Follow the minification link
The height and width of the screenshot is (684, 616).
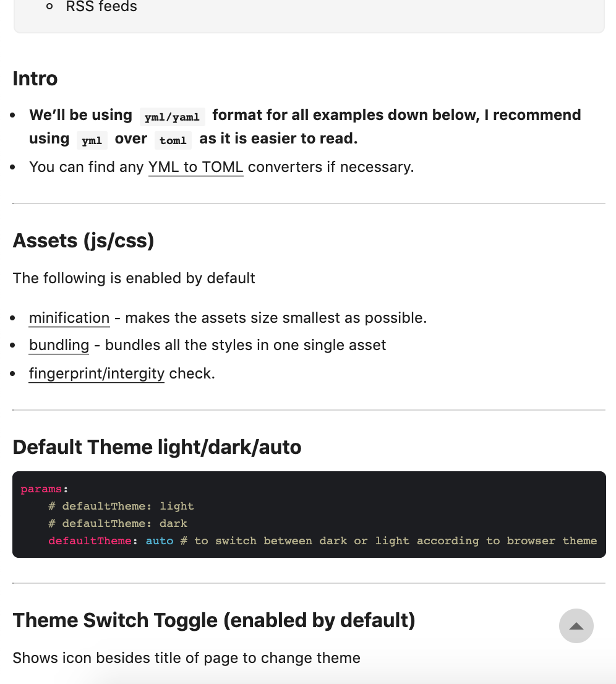pos(69,318)
